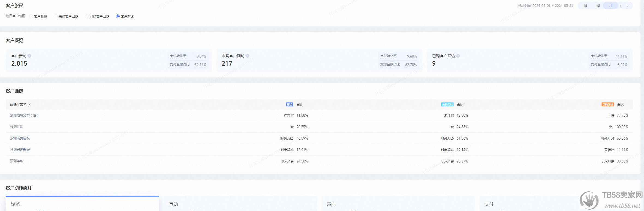644x211 pixels.
Task: Click the 预测地域分布（省） row label
Action: click(24, 115)
